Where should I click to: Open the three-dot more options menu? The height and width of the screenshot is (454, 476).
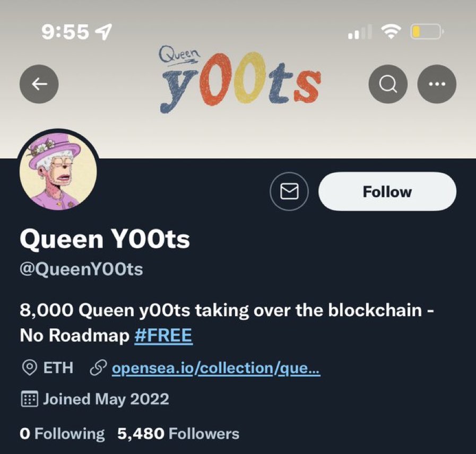click(437, 84)
